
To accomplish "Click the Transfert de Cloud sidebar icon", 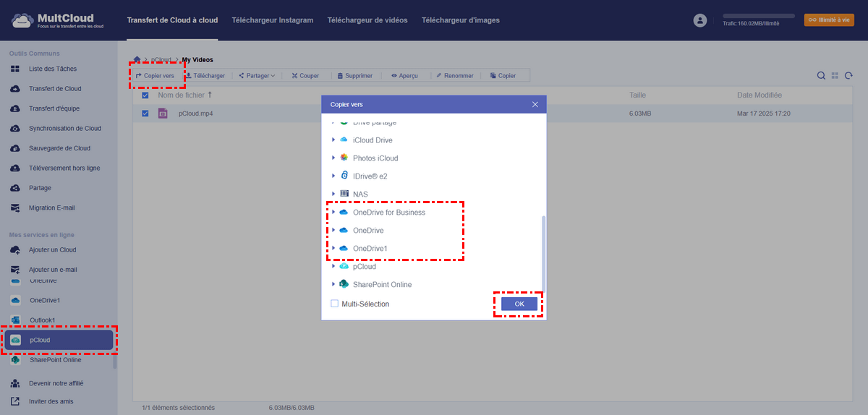I will pyautogui.click(x=15, y=89).
